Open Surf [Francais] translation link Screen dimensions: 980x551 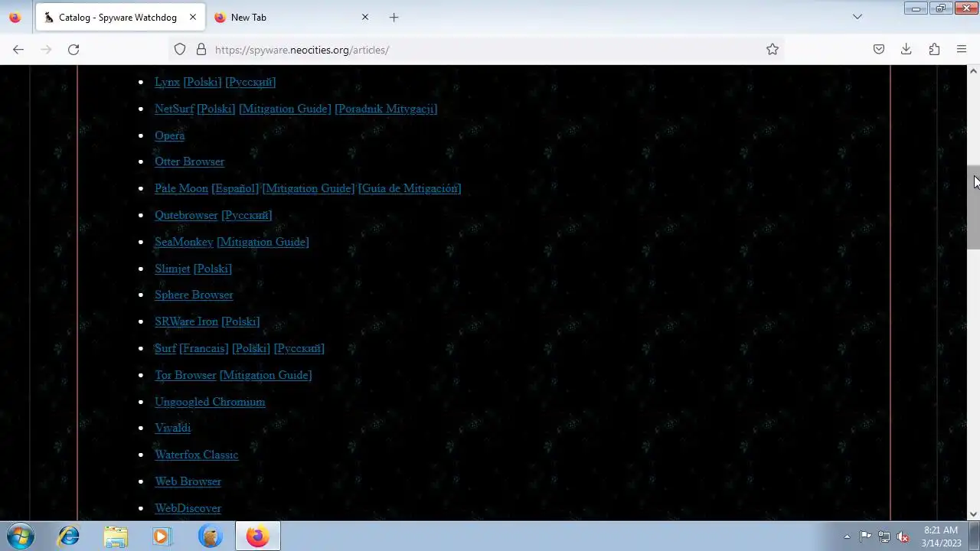point(204,348)
